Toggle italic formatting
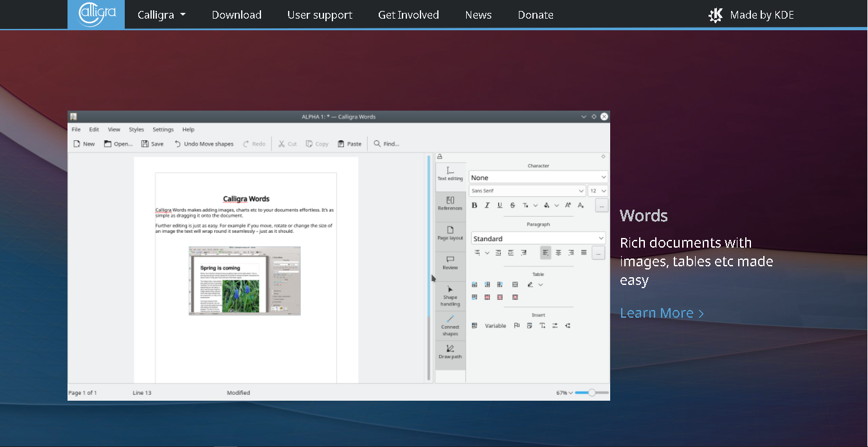The width and height of the screenshot is (868, 447). coord(487,205)
